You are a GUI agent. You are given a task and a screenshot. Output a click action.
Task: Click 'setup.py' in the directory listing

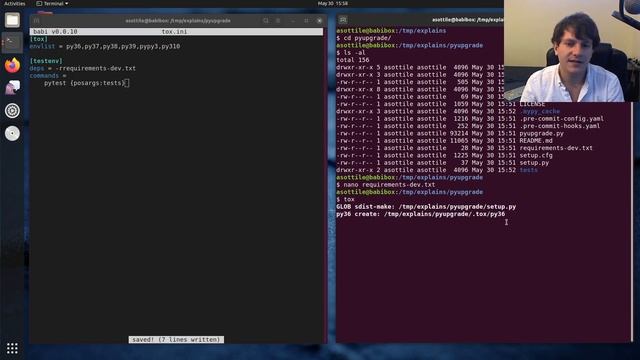click(x=534, y=163)
